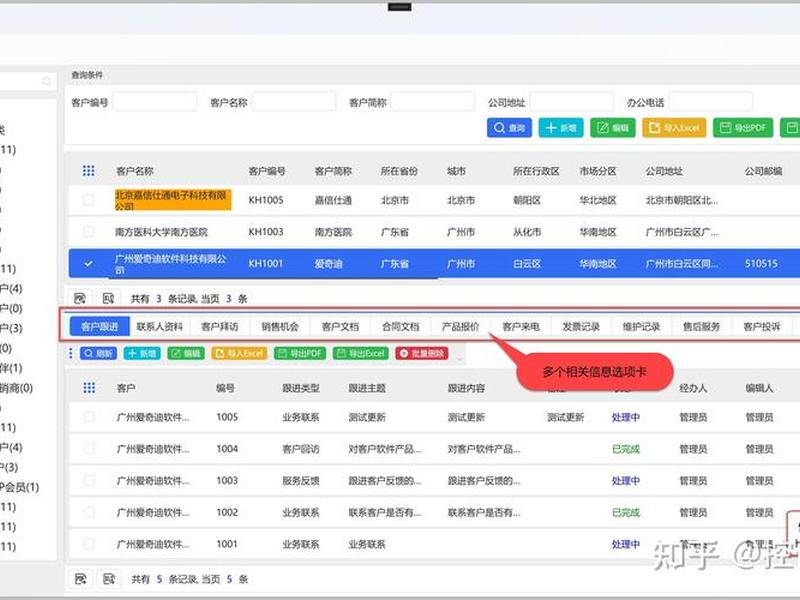Select the 客户文档 tab

pos(340,326)
